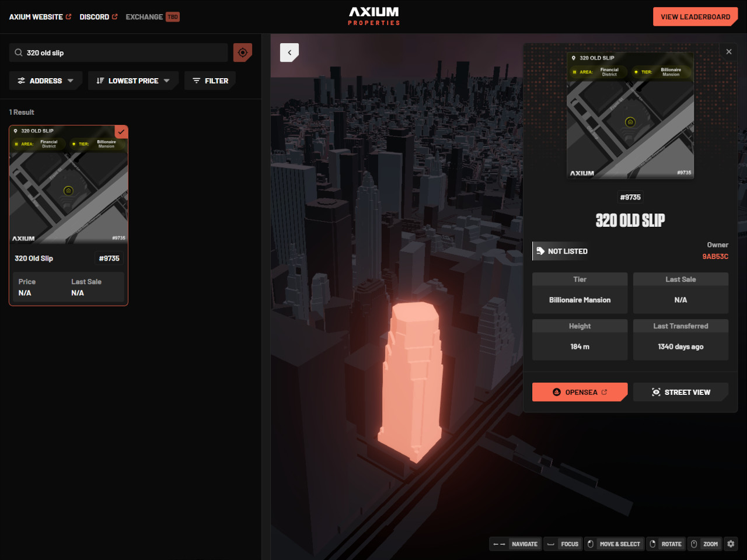Click the Rotate control hint icon

(x=653, y=544)
